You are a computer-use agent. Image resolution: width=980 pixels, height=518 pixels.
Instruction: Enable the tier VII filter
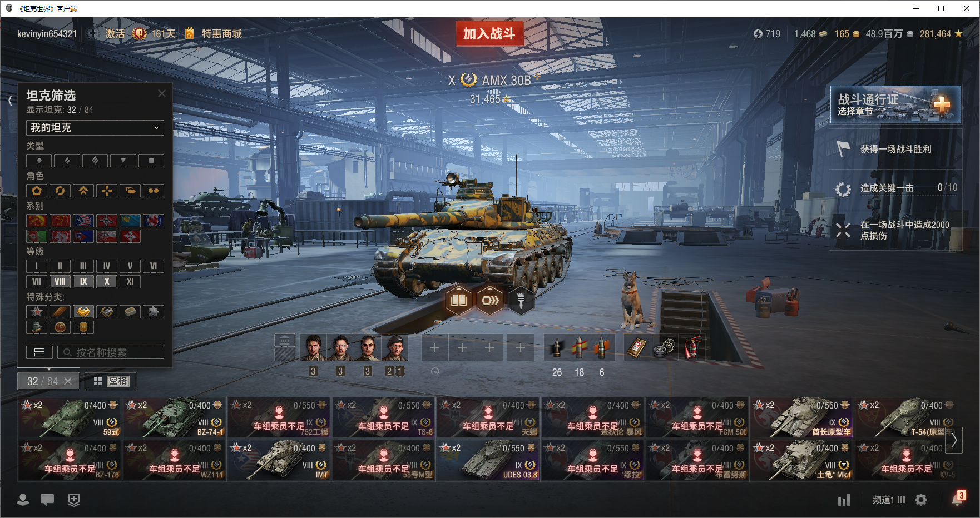(x=37, y=281)
